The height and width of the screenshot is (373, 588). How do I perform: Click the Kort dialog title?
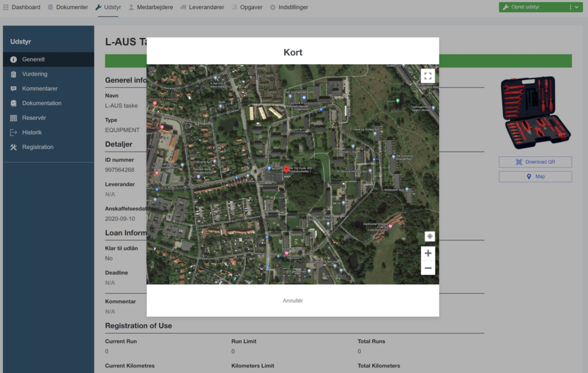293,52
